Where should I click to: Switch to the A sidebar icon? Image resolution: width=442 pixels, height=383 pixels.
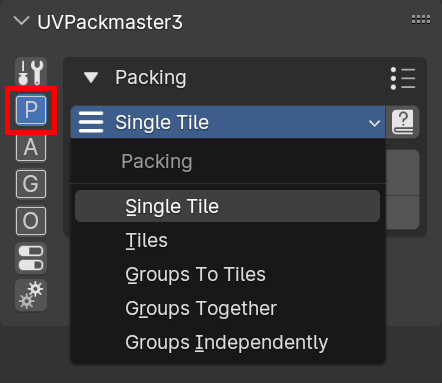pyautogui.click(x=31, y=147)
